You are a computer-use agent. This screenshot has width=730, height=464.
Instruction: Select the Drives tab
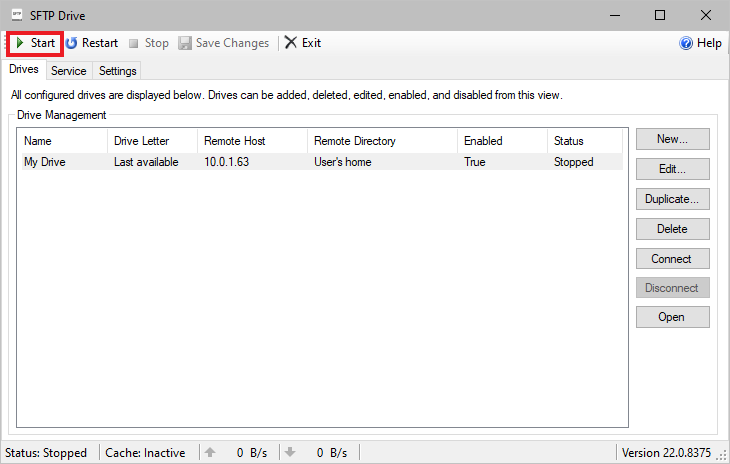tap(24, 70)
